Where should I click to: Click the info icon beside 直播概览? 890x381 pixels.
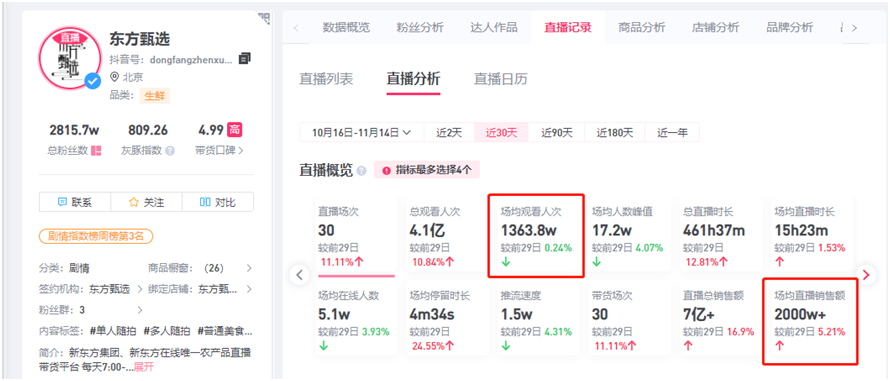(362, 170)
